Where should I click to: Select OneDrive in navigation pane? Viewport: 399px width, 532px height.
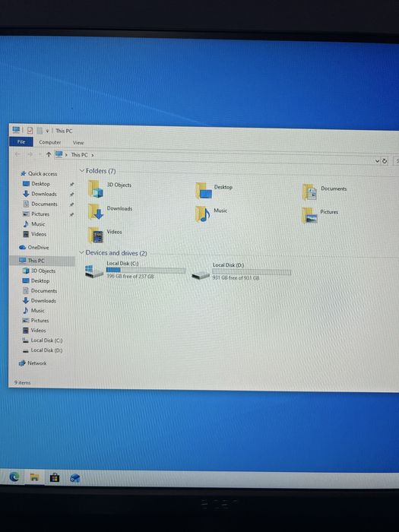tap(38, 247)
